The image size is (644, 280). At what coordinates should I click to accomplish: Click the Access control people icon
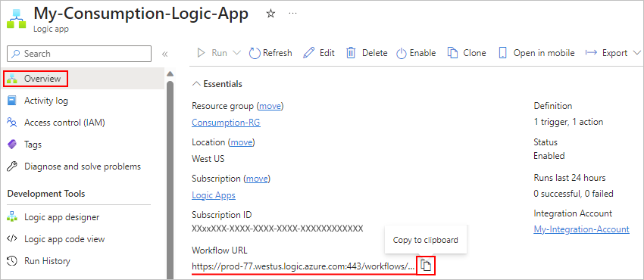pyautogui.click(x=12, y=122)
